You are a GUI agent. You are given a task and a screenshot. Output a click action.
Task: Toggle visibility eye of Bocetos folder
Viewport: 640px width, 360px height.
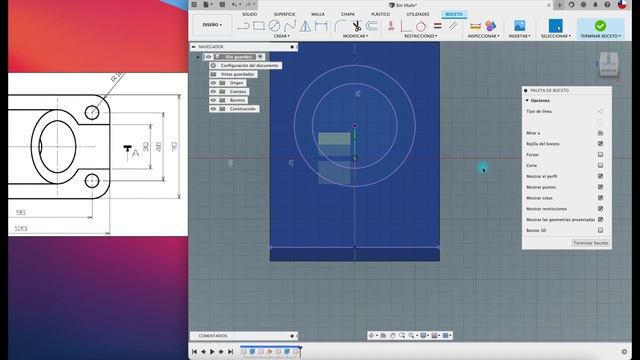(213, 100)
